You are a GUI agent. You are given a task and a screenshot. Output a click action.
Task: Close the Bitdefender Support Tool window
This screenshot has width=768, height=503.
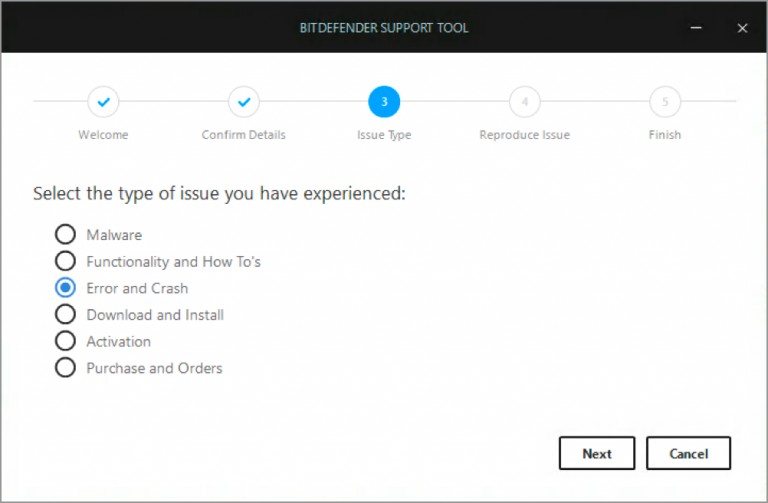point(742,28)
